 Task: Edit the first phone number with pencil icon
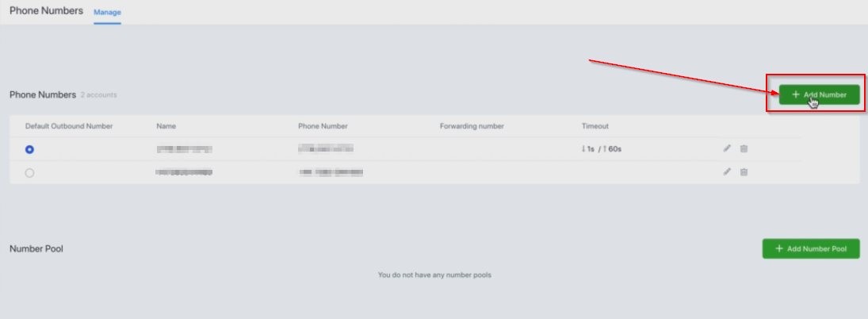[x=727, y=148]
